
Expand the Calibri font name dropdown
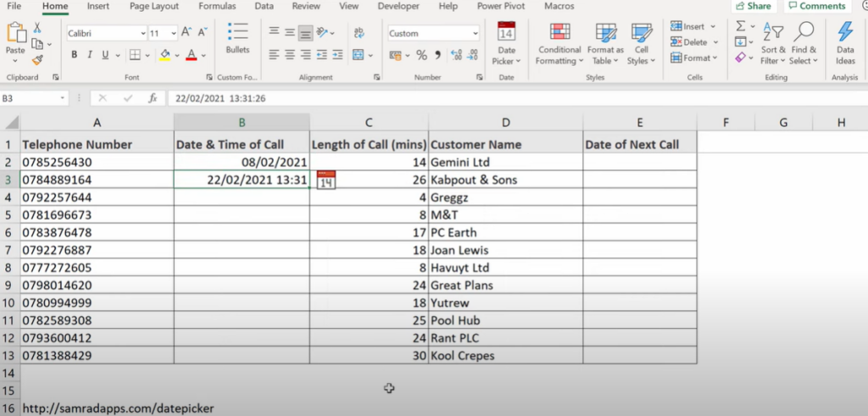point(143,33)
